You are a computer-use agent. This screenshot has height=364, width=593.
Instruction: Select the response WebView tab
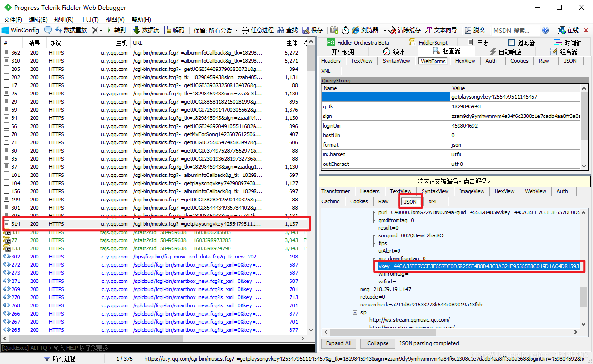[535, 191]
